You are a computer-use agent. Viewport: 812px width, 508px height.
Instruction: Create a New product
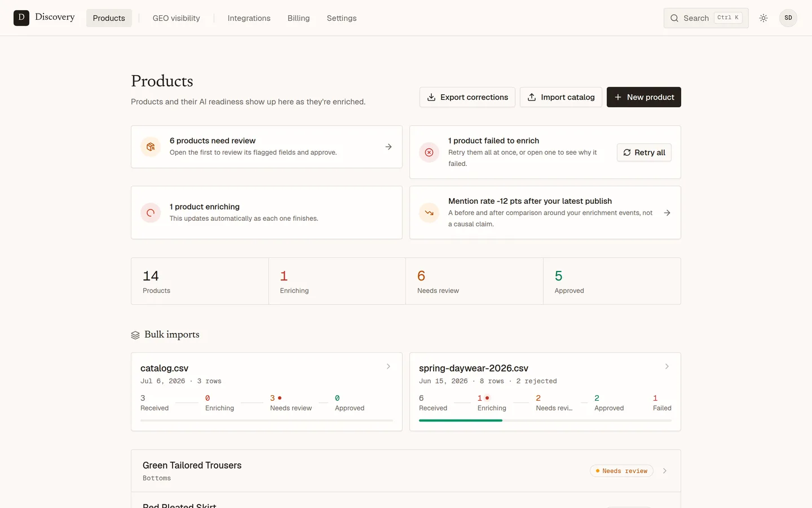[x=644, y=97]
